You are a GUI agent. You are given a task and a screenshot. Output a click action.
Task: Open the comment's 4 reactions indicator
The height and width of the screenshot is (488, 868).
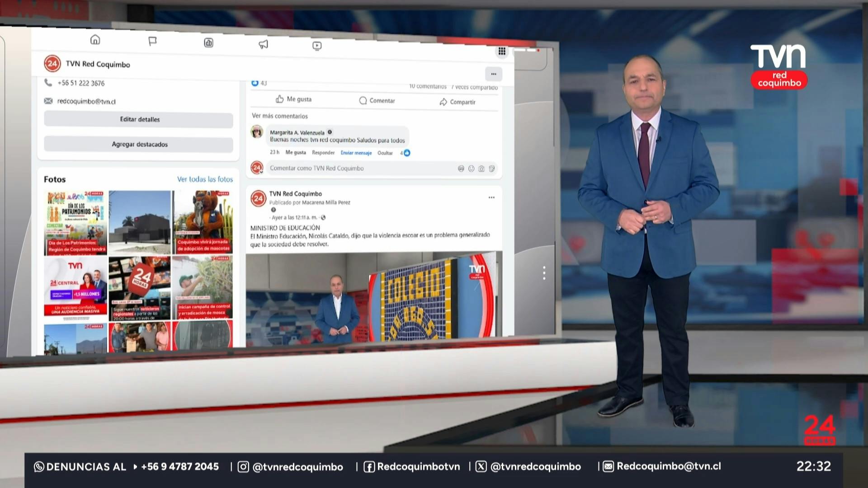[405, 153]
